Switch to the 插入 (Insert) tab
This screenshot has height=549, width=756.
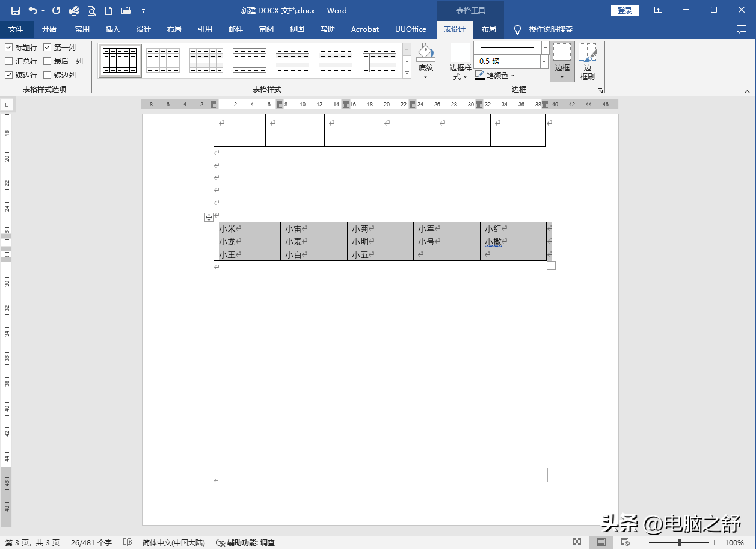112,29
